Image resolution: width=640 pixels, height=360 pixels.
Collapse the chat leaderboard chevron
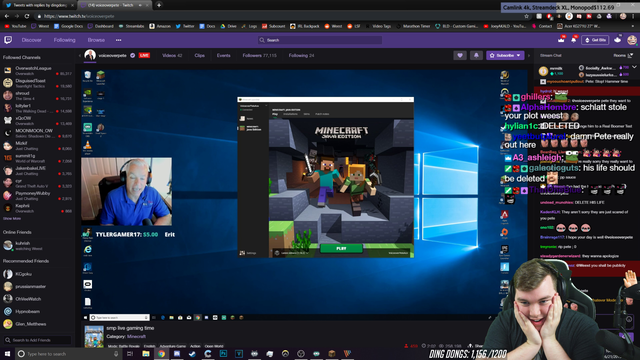click(634, 67)
